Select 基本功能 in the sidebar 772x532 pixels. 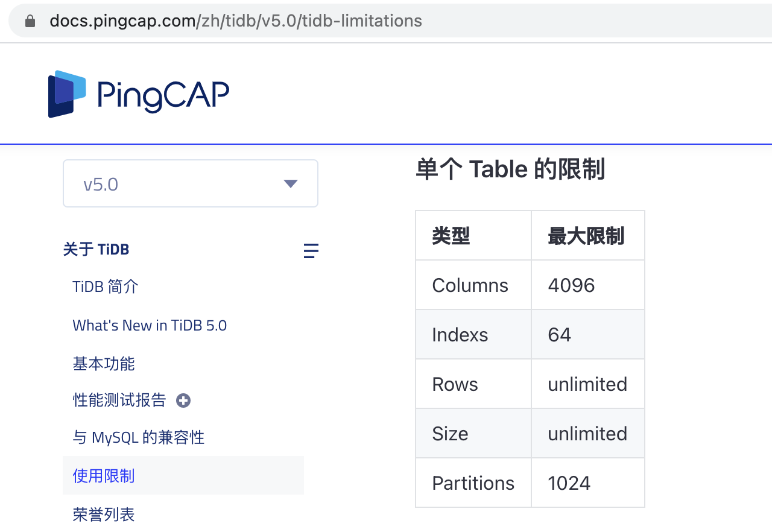click(x=103, y=364)
